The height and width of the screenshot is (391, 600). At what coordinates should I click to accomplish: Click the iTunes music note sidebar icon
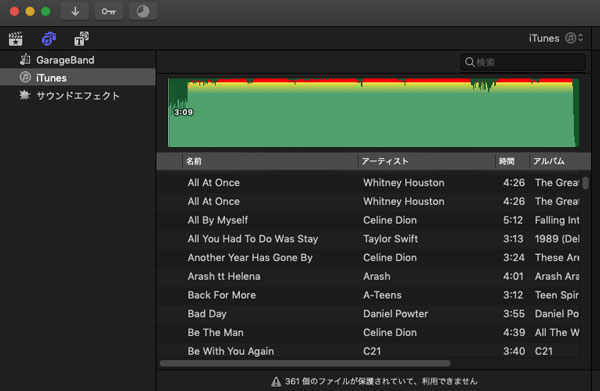(x=25, y=77)
